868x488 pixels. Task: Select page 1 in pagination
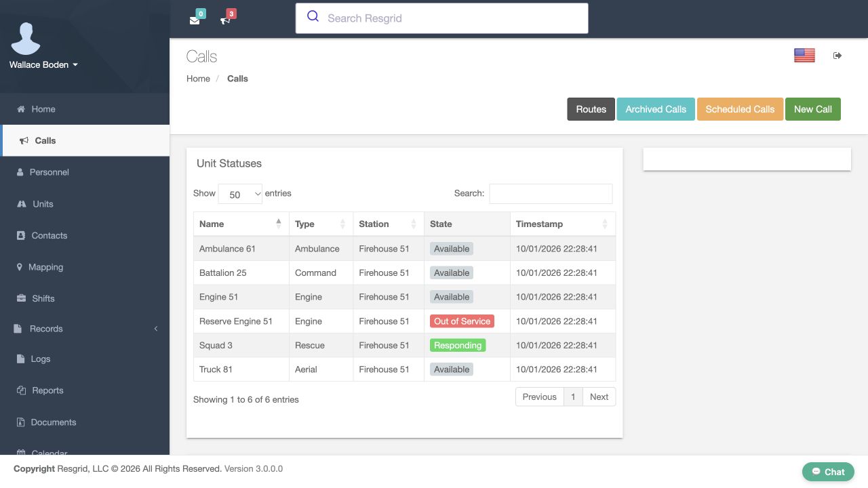[x=573, y=397]
